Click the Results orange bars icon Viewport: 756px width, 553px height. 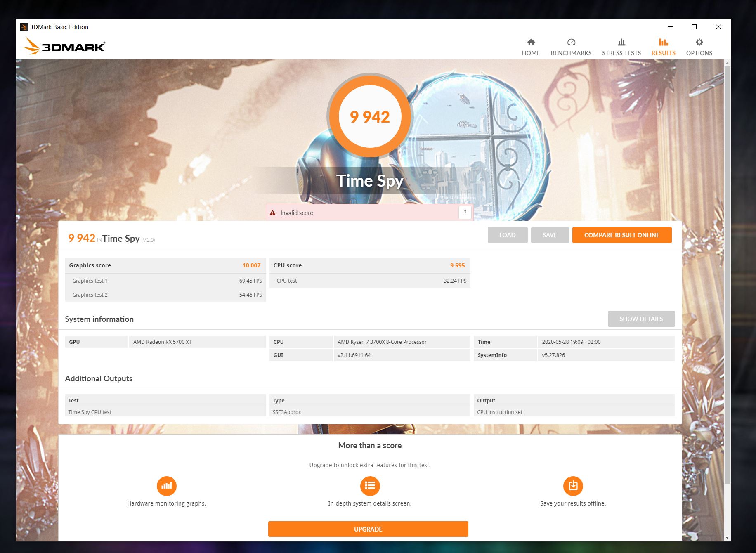[x=664, y=42]
